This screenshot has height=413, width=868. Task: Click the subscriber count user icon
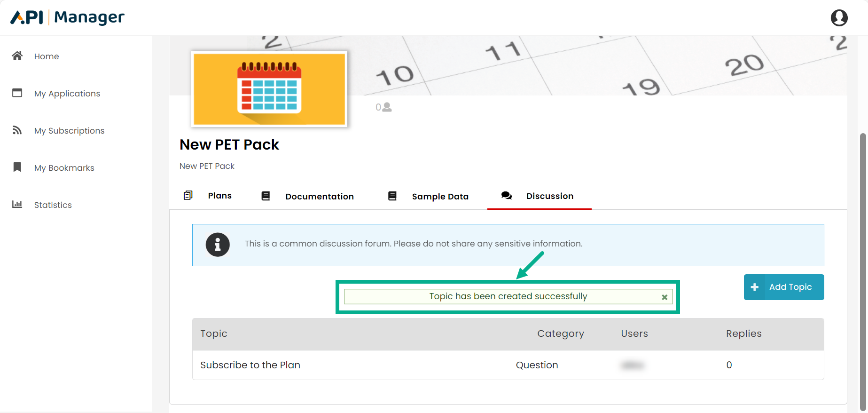click(387, 107)
